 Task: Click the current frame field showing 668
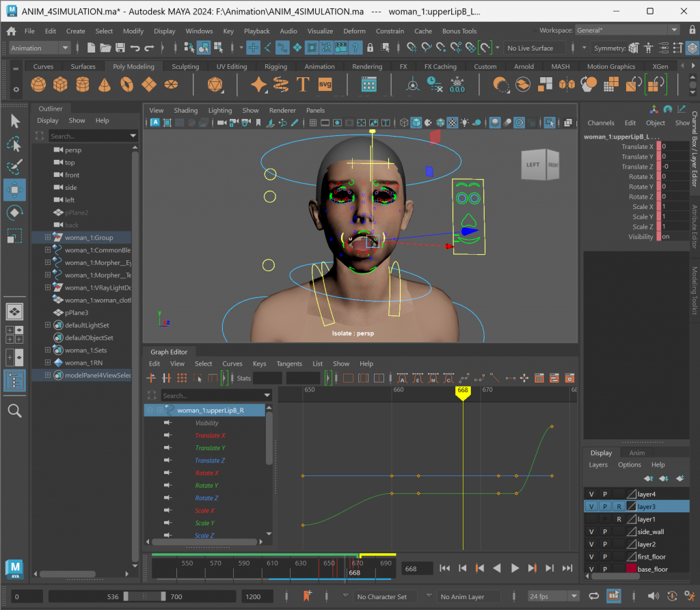(416, 568)
